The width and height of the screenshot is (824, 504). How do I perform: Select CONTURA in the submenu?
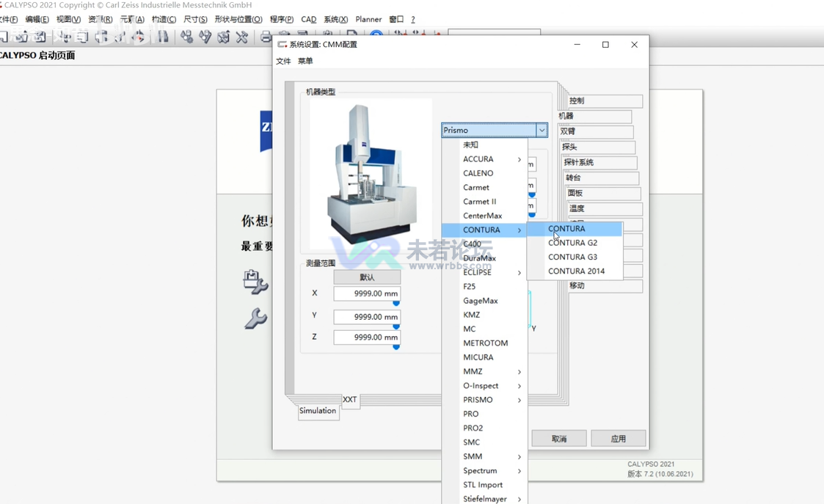[575, 229]
